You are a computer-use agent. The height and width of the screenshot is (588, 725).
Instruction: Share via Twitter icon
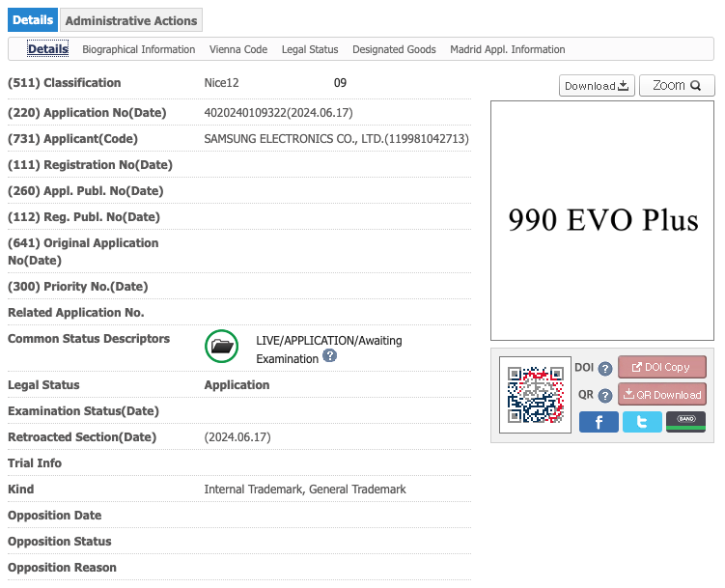pos(642,422)
